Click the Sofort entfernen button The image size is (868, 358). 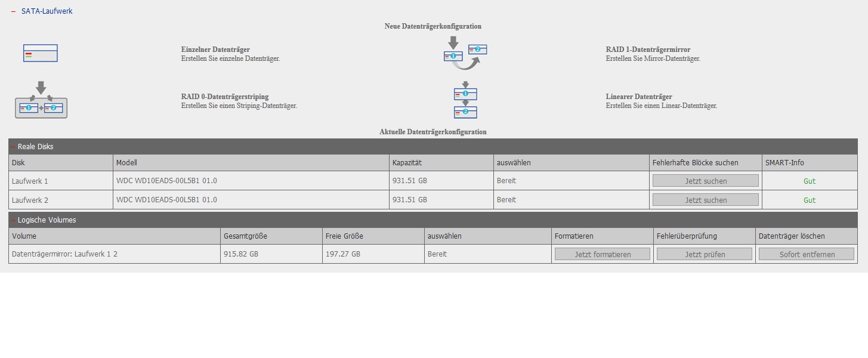(x=807, y=254)
